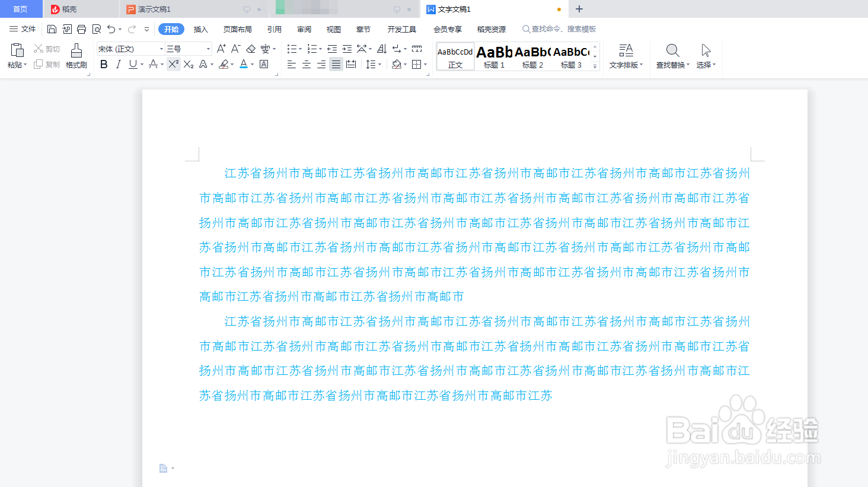Open the 文件 (File) menu
This screenshot has width=868, height=487.
(23, 29)
